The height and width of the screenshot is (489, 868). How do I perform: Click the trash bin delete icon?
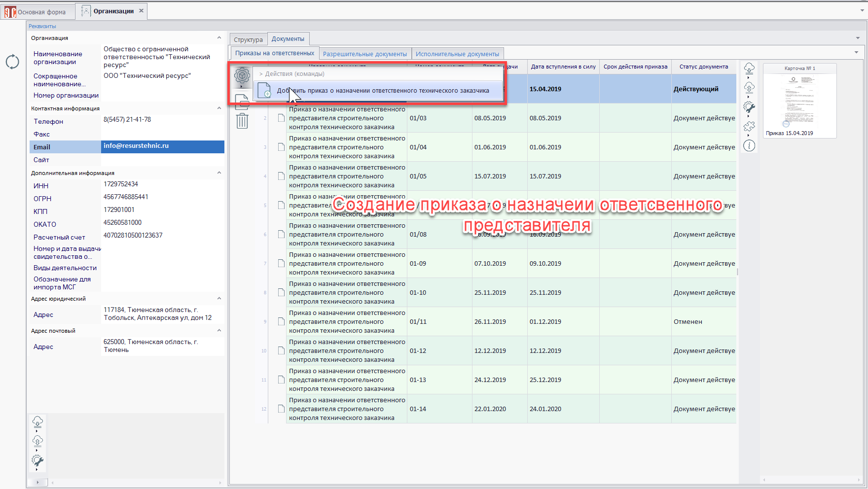click(x=242, y=121)
